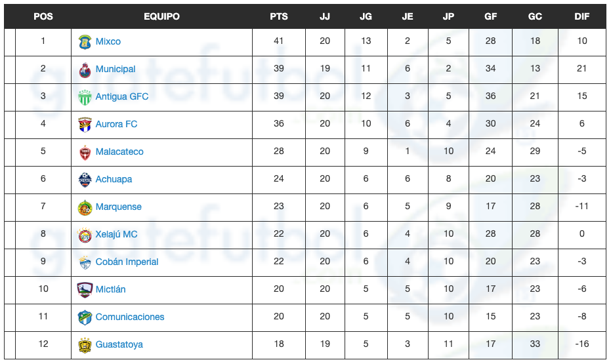Click the Malacateco club crest

pos(85,152)
